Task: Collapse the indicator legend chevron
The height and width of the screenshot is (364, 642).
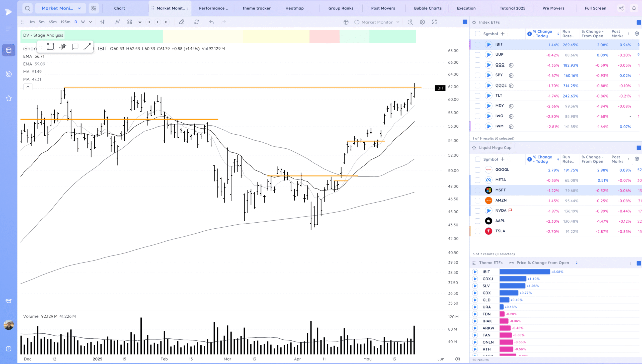Action: [x=28, y=87]
